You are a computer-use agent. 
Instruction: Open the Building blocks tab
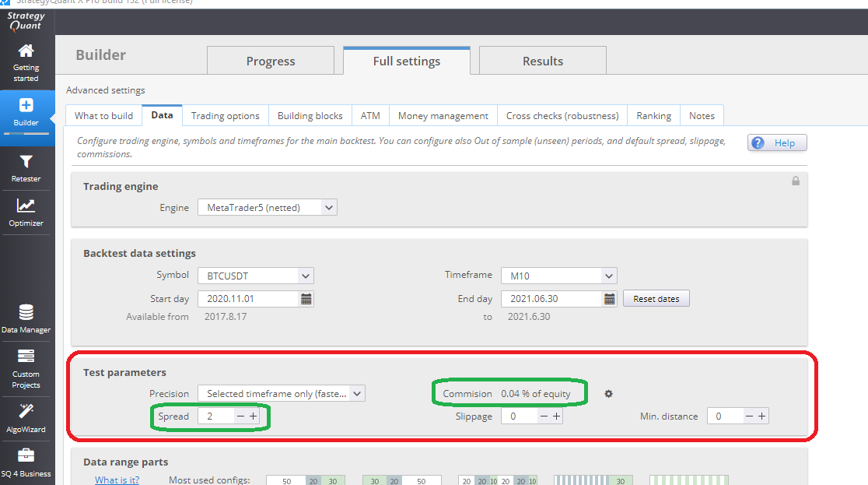[310, 115]
